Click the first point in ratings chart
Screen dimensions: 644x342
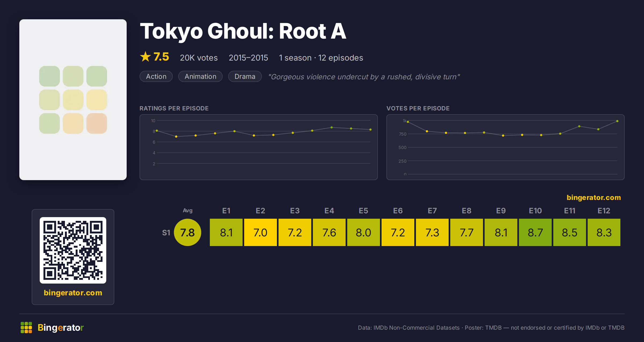point(157,131)
